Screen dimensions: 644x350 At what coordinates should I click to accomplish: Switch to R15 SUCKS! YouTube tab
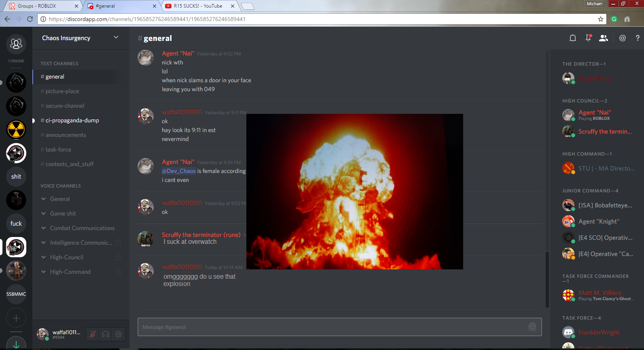(200, 6)
